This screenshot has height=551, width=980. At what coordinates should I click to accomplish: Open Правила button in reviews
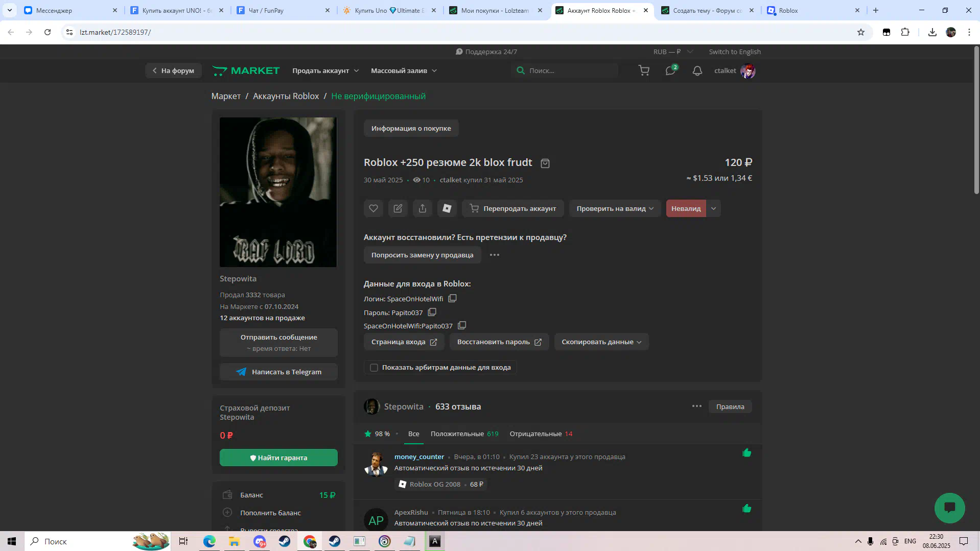tap(730, 406)
